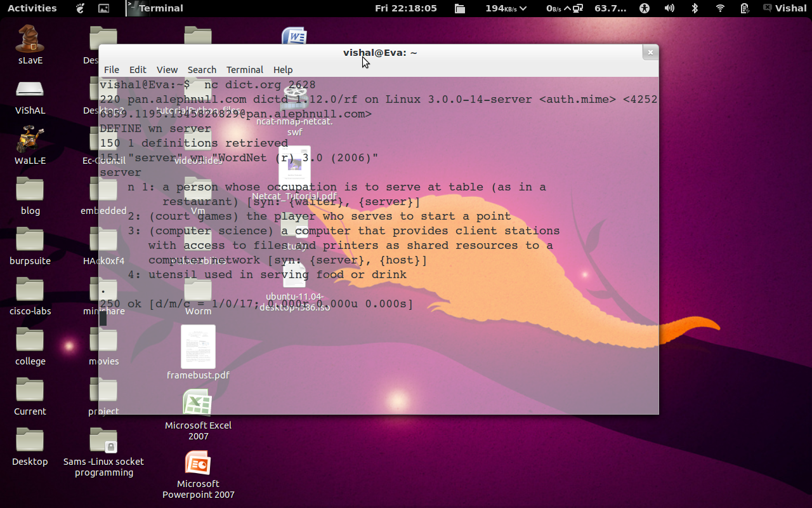Open the ViShAL drive icon
This screenshot has height=508, width=812.
click(30, 89)
